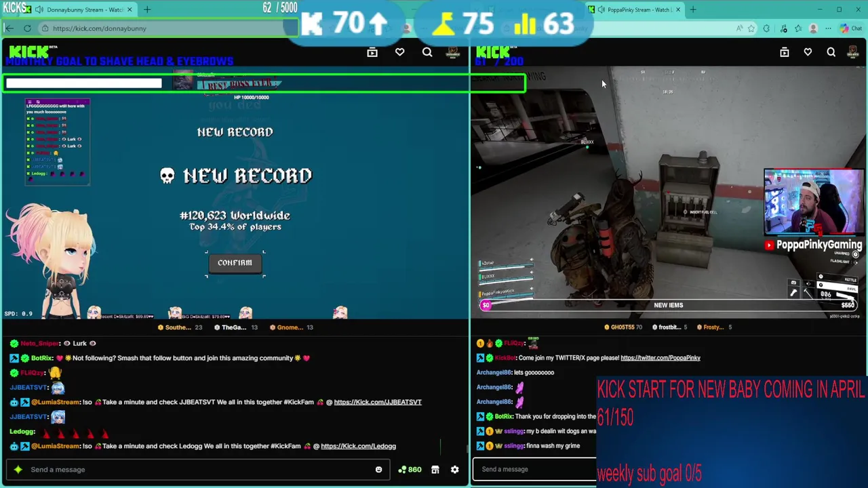This screenshot has height=488, width=868.
Task: Open the media control music icon
Action: [x=783, y=28]
